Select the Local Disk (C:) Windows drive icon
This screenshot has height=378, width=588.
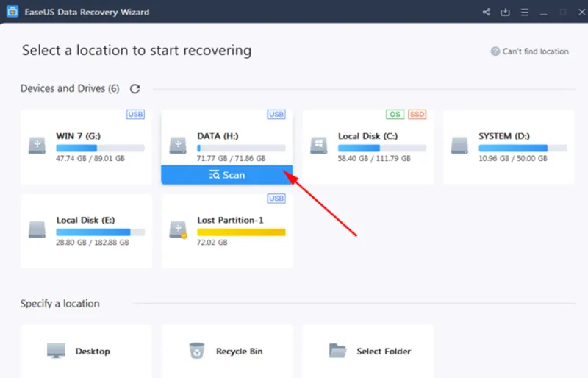[x=319, y=146]
